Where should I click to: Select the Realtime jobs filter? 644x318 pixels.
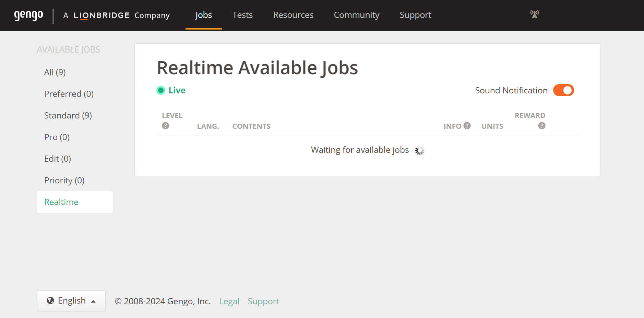click(75, 202)
